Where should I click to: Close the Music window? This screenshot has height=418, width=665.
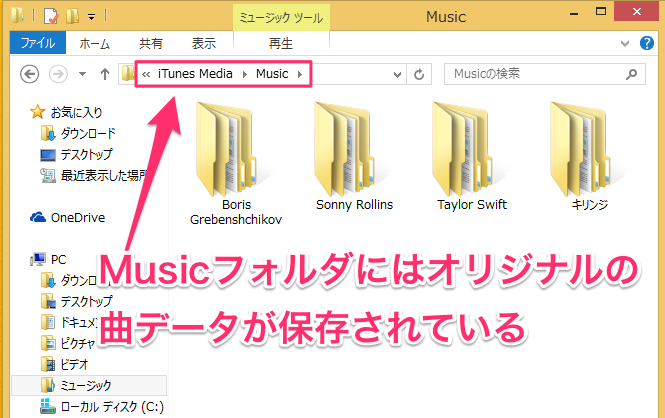pos(637,12)
